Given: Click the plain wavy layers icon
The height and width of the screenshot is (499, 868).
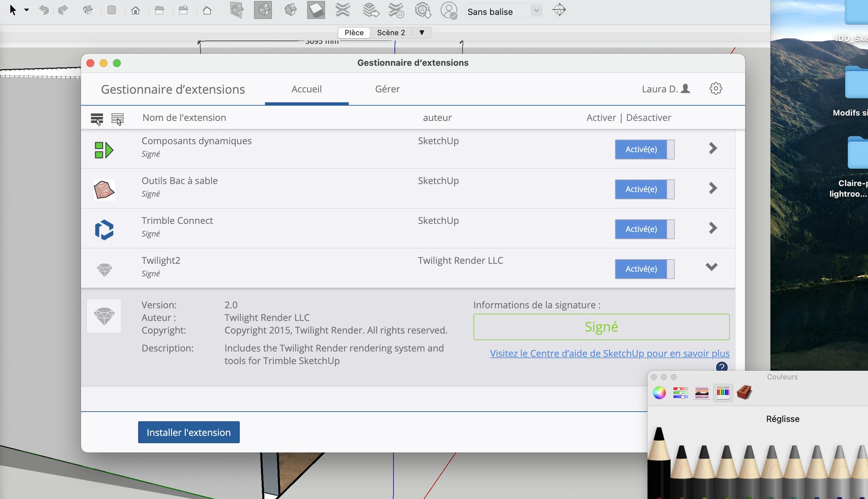Looking at the screenshot, I should click(x=342, y=10).
